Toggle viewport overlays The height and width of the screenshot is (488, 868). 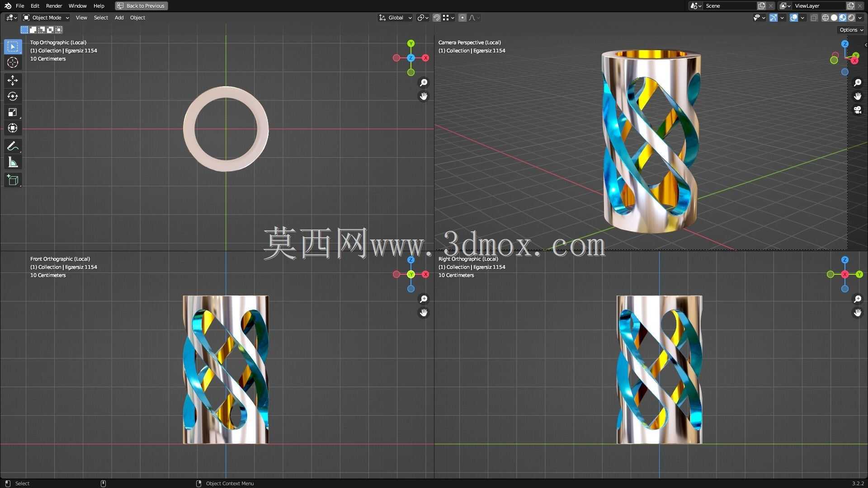793,18
